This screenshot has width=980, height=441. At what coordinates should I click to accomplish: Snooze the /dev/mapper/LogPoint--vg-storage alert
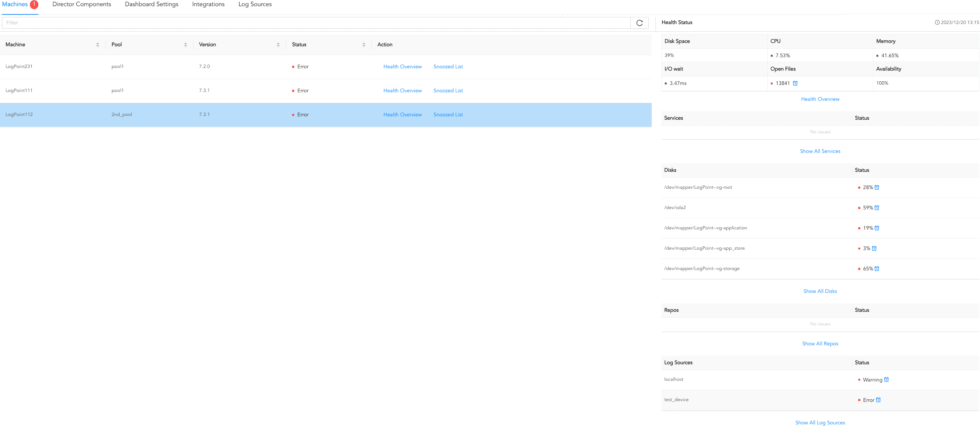(877, 269)
